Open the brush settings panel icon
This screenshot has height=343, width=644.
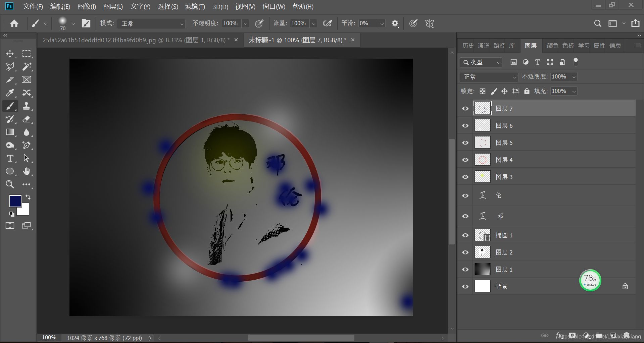click(86, 23)
